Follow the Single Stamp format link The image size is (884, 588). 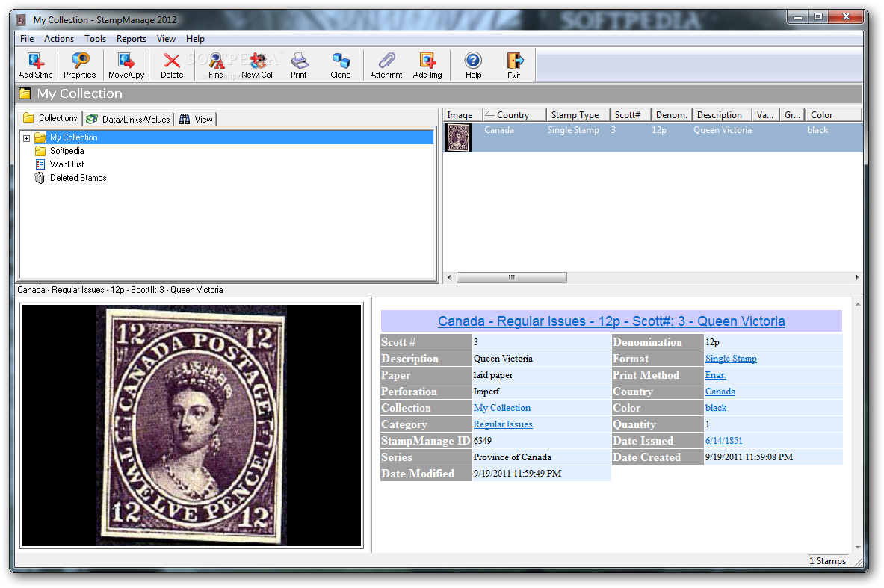coord(731,359)
